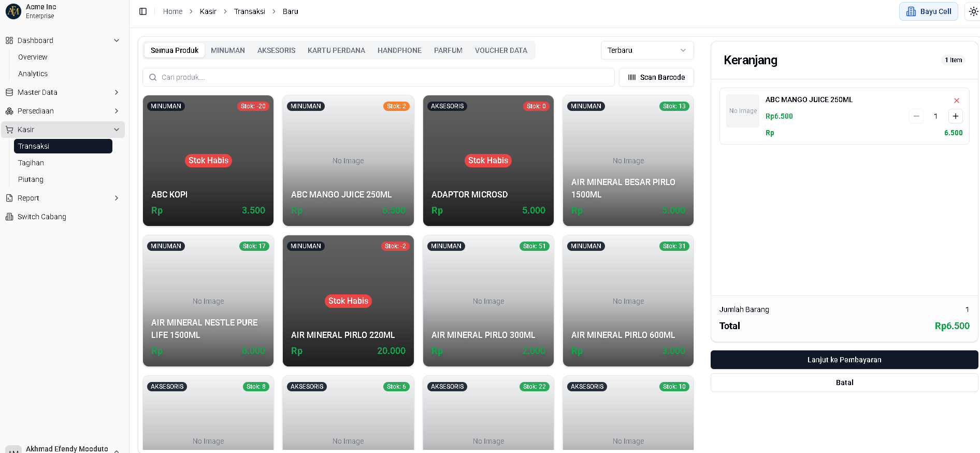Select AIR MINERAL PIRLO 600ML card
The height and width of the screenshot is (453, 980).
click(x=628, y=301)
